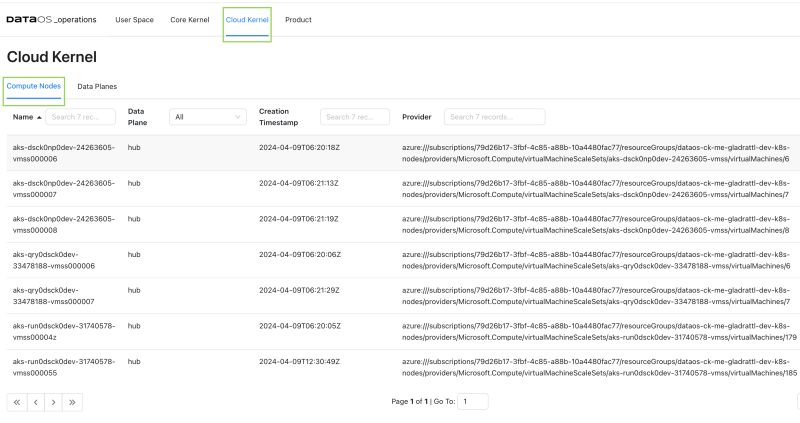Switch to Compute Nodes sub-tab
Image resolution: width=800 pixels, height=423 pixels.
(34, 86)
